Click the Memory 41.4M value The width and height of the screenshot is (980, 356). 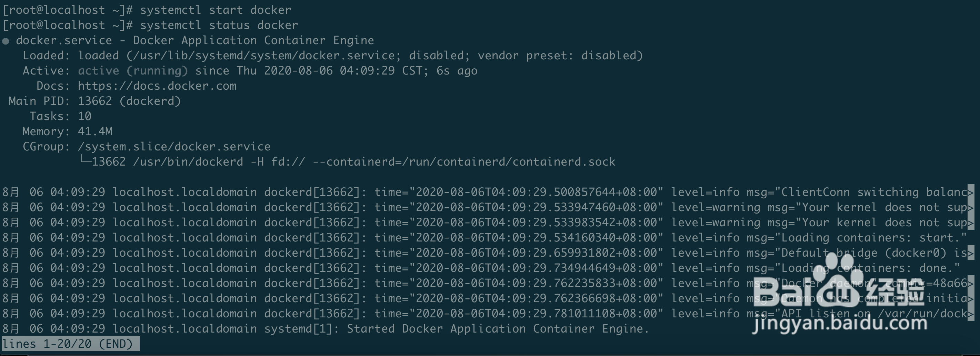point(95,131)
